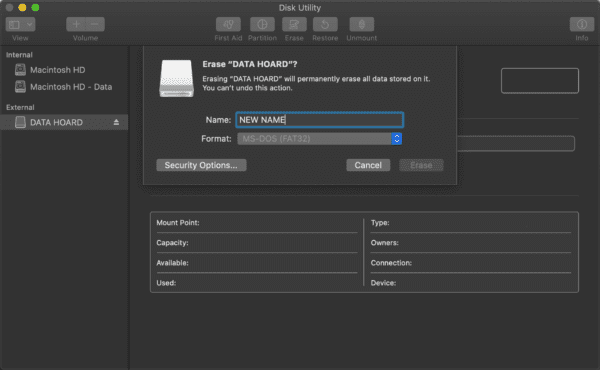Choose the Restore toolbar icon
This screenshot has height=370, width=600.
pos(325,24)
